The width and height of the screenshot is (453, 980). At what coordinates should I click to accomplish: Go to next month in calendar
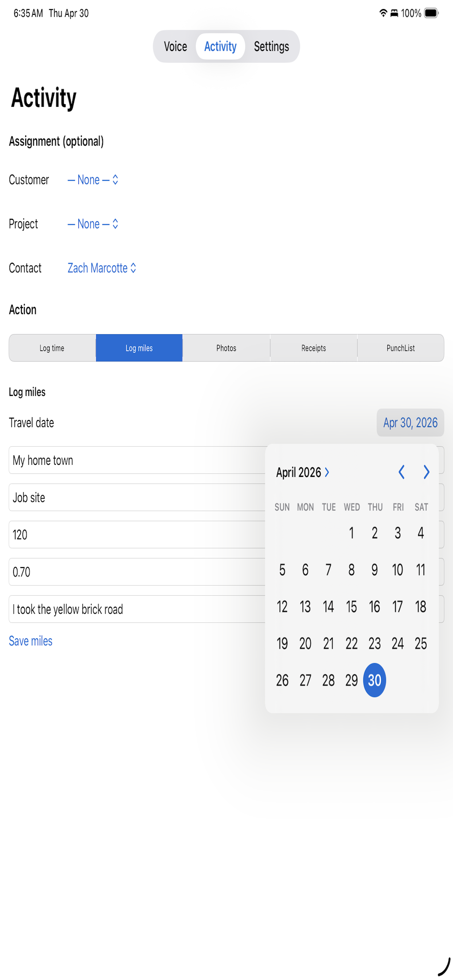coord(426,472)
